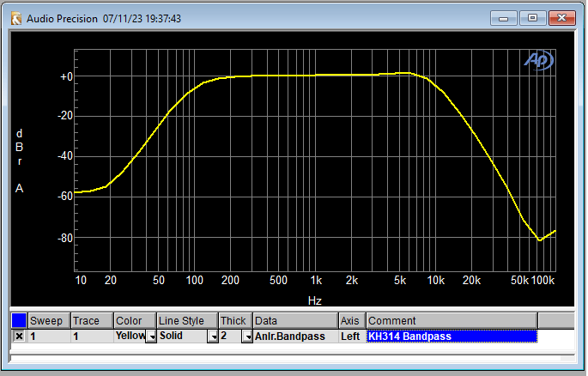
Task: Click the 100k frequency axis label
Action: (x=543, y=281)
